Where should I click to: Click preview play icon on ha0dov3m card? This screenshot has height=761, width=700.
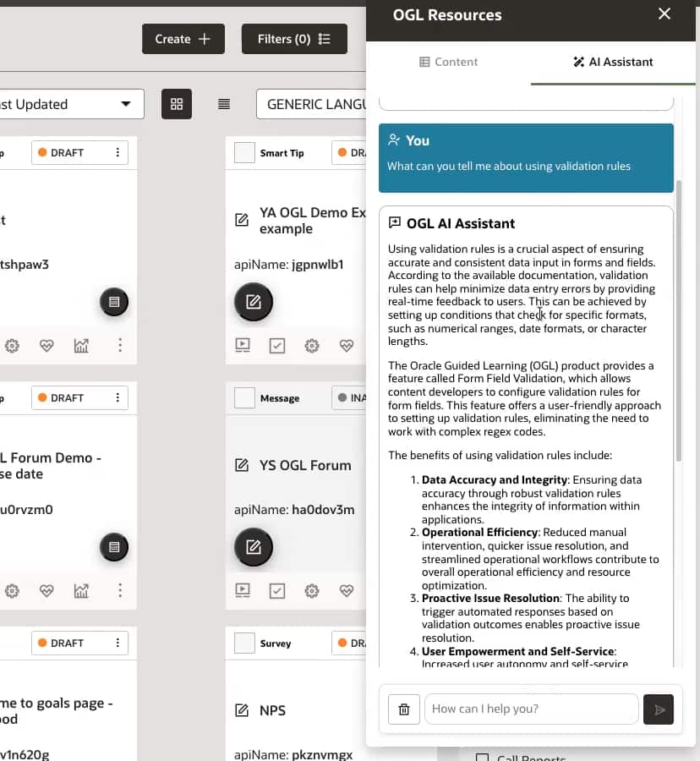tap(243, 590)
